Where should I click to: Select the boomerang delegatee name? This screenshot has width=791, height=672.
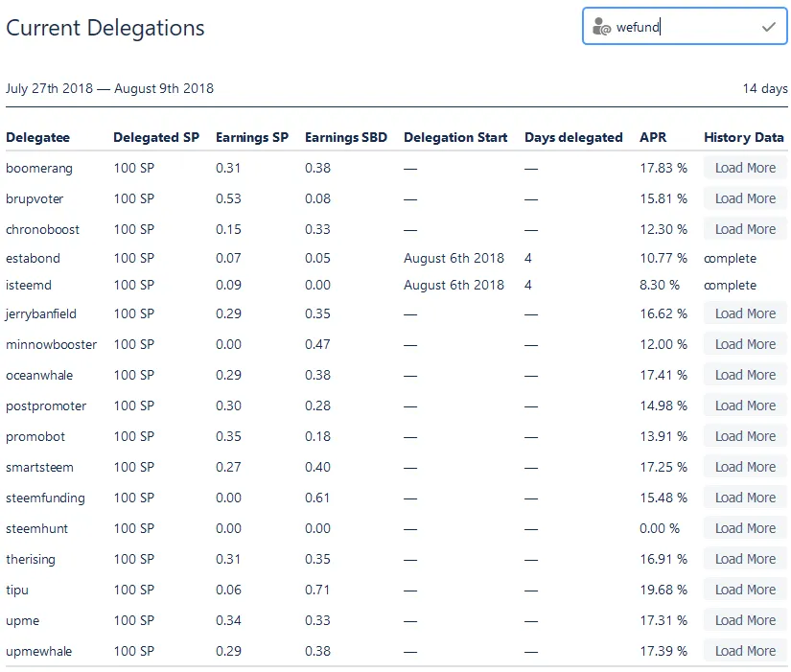[x=39, y=169]
